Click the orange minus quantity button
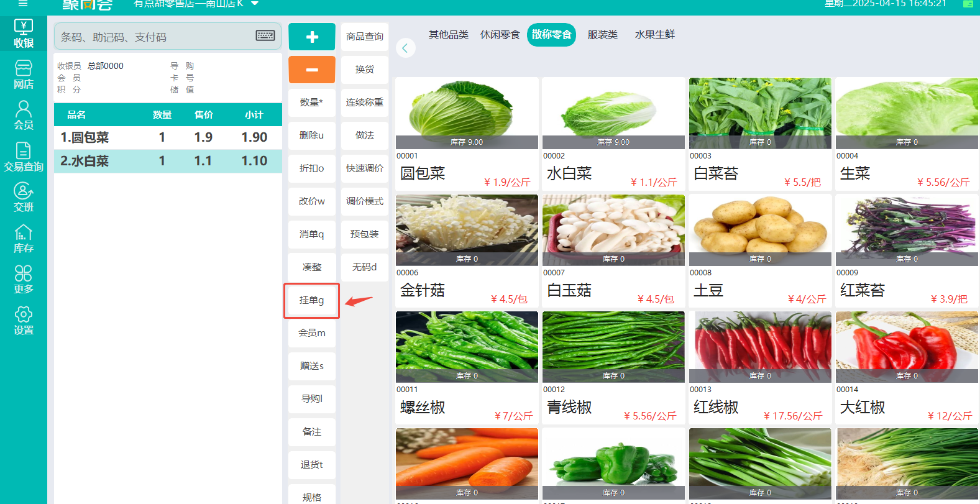The height and width of the screenshot is (504, 980). click(312, 70)
